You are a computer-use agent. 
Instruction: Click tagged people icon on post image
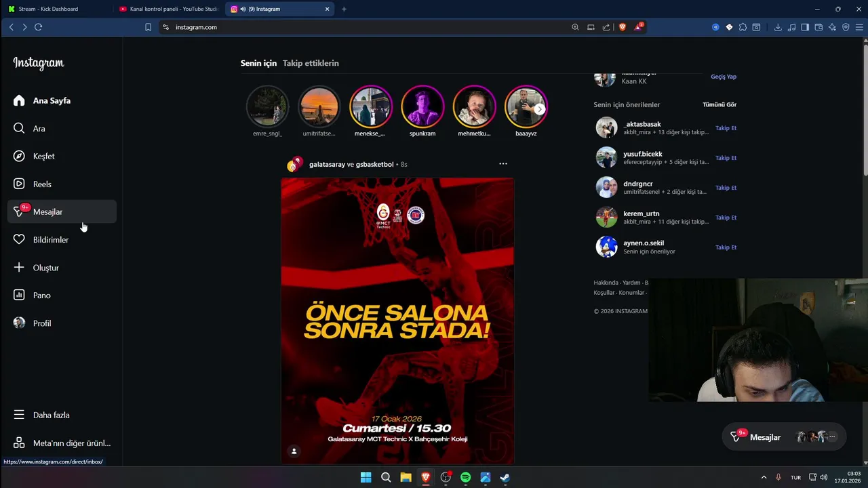pos(294,451)
